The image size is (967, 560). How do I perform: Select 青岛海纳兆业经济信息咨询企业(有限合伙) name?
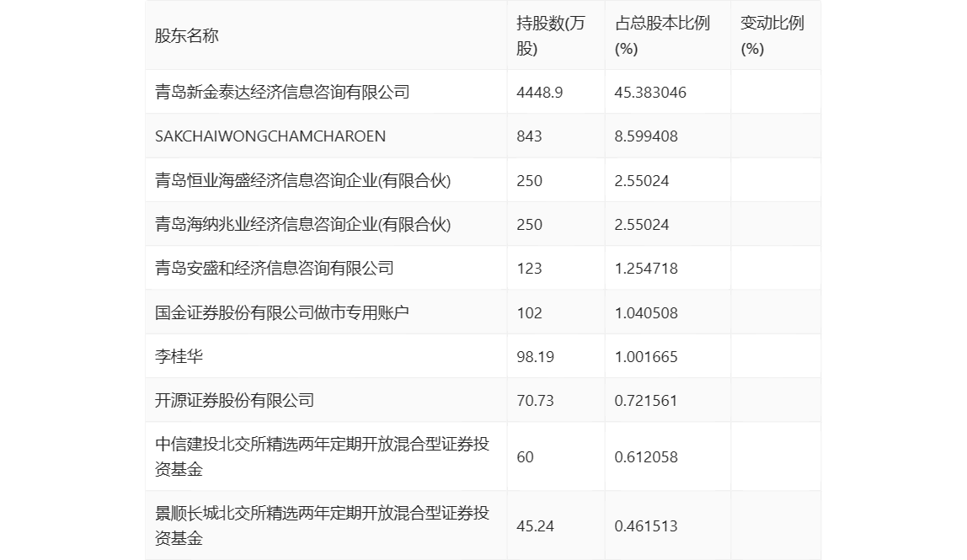pyautogui.click(x=302, y=224)
